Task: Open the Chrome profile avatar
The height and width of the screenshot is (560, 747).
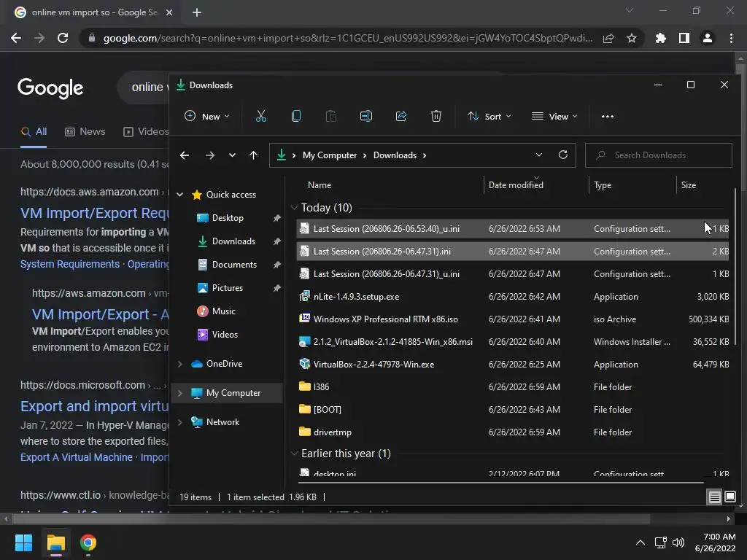Action: pos(708,38)
